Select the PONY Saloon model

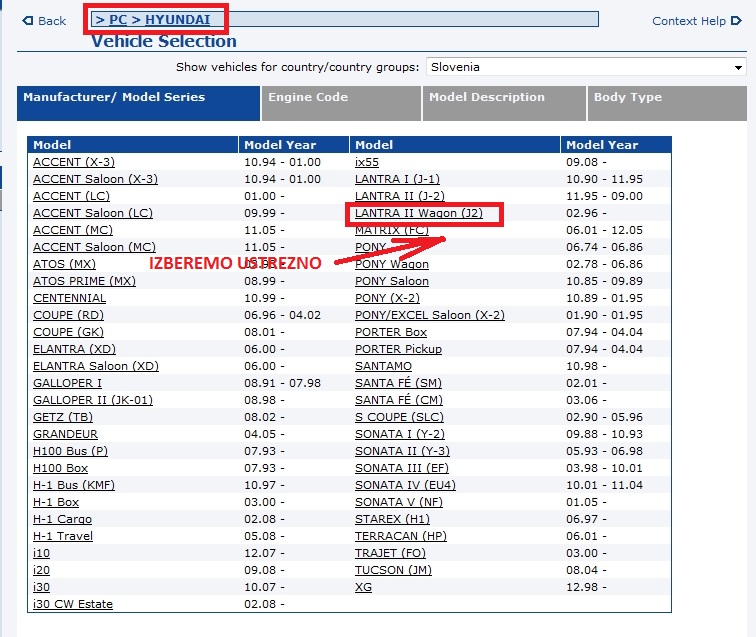pos(392,281)
